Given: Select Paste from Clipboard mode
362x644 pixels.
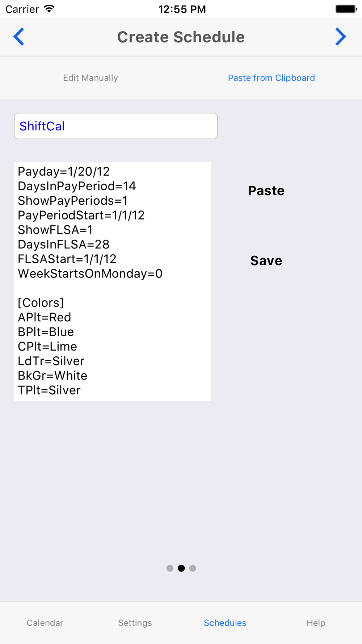Looking at the screenshot, I should (271, 78).
